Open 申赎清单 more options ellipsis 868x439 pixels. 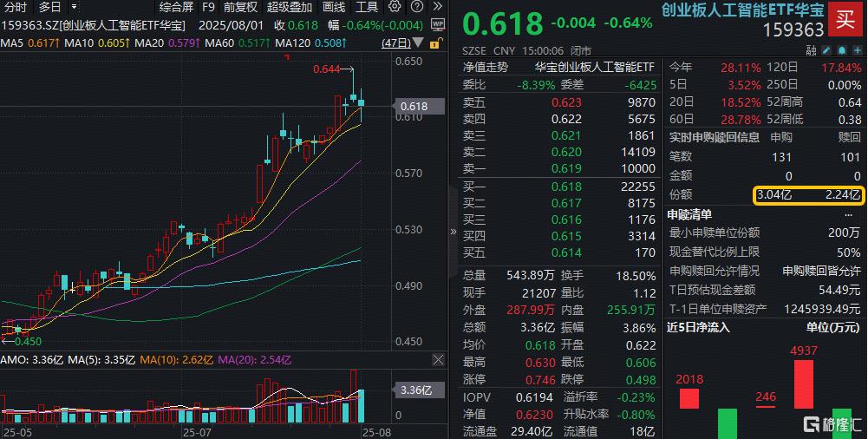849,214
